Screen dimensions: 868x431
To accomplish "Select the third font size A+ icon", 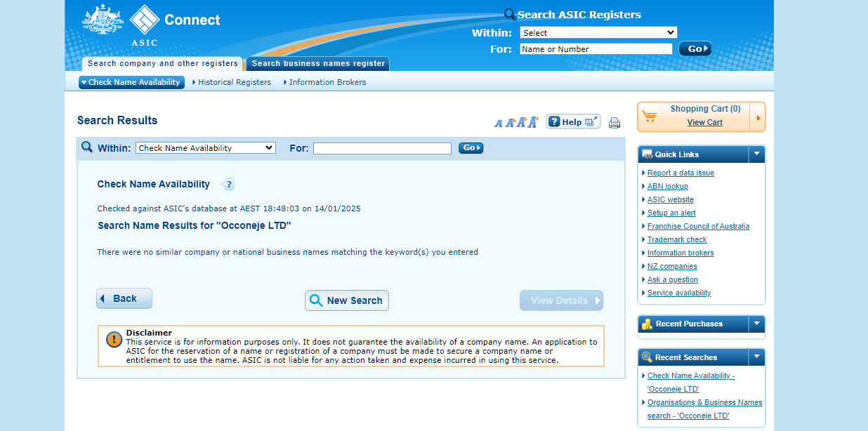I will tap(522, 122).
